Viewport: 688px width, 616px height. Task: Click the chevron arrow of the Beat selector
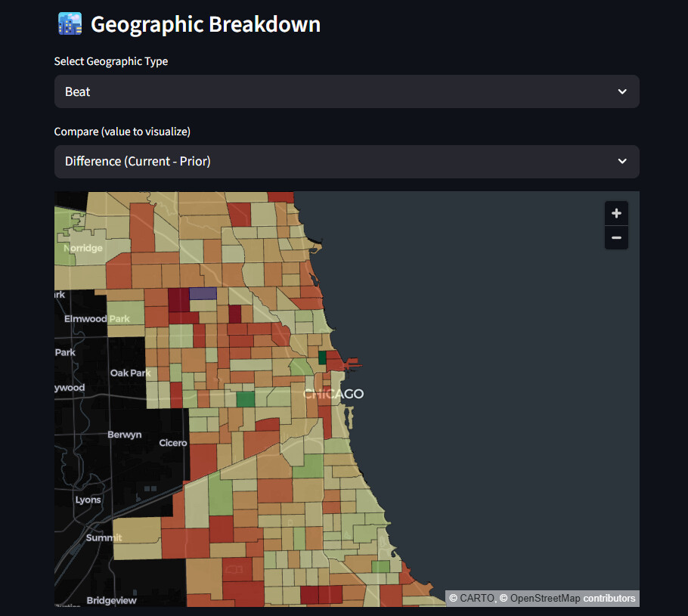(x=621, y=91)
